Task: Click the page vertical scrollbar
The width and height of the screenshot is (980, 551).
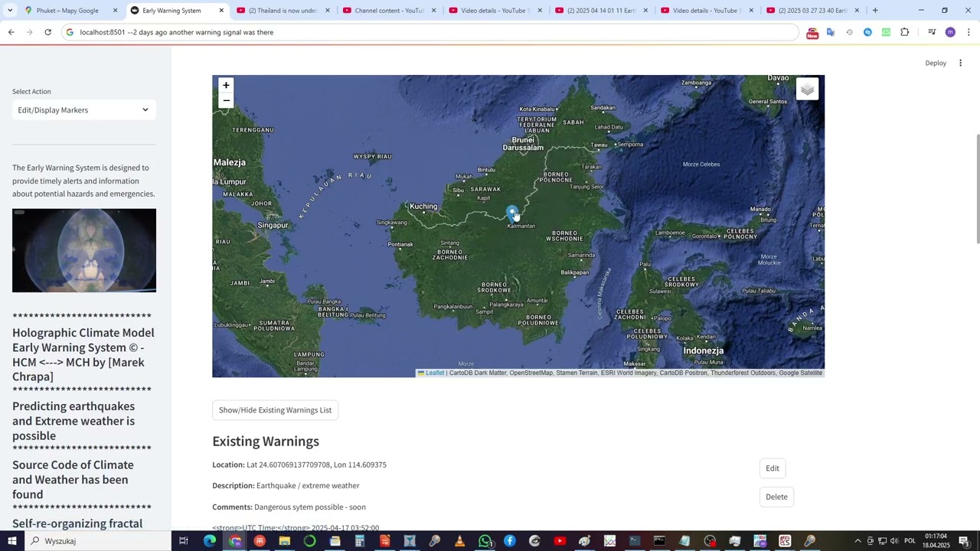Action: [x=976, y=190]
